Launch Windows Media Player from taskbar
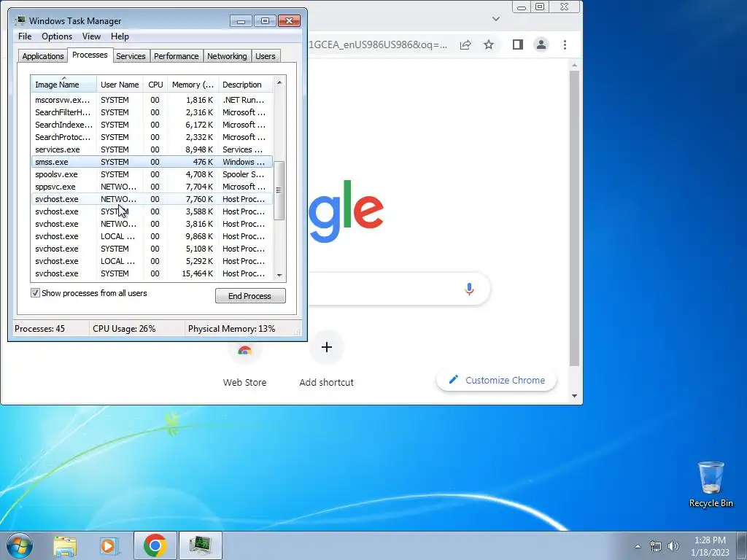 coord(109,545)
